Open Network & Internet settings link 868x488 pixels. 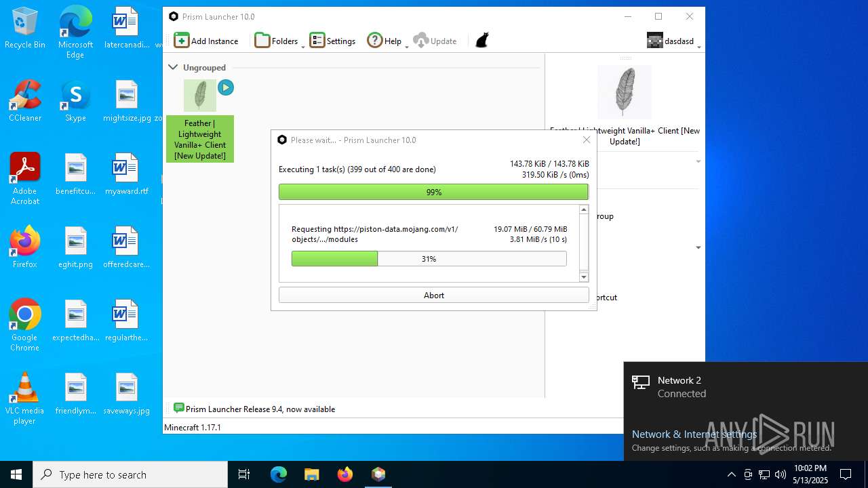(x=694, y=434)
